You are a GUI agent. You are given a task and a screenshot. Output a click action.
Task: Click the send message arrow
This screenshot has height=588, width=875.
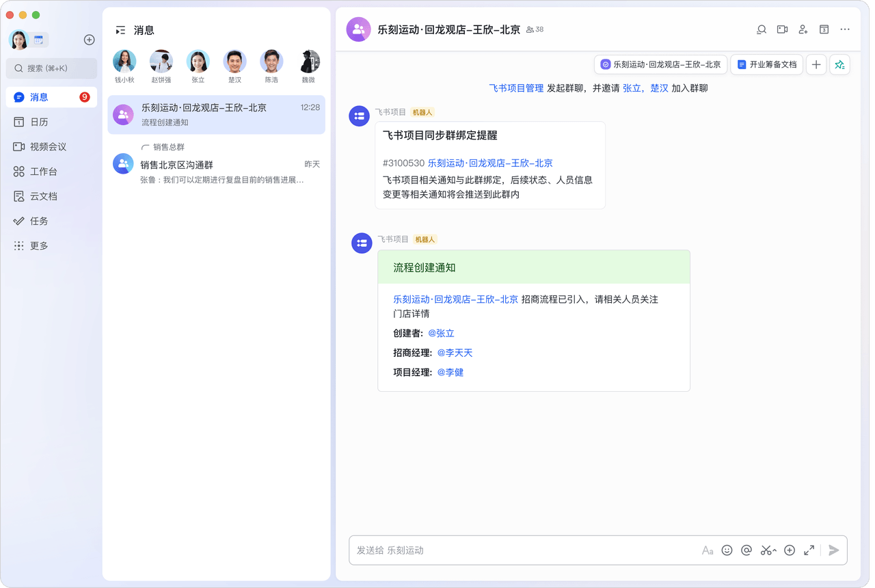834,550
